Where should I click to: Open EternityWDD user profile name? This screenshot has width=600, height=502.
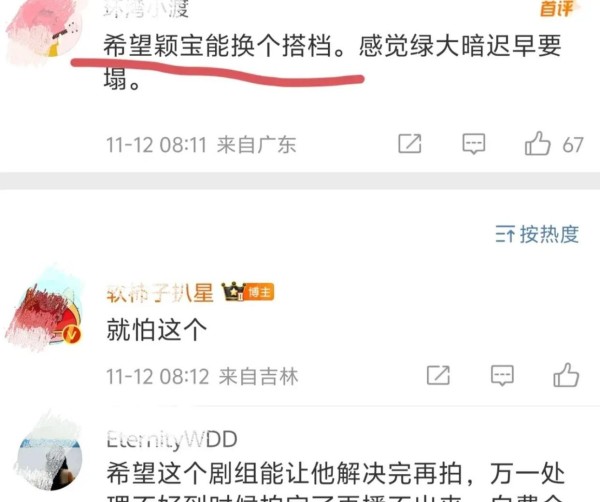point(172,440)
